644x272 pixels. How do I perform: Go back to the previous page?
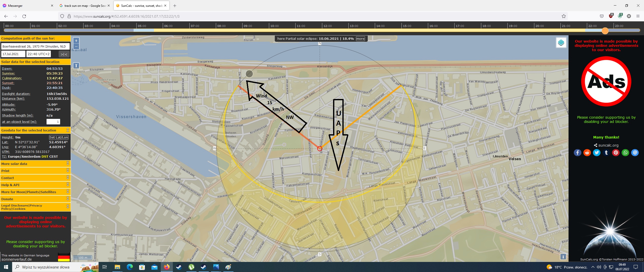pos(6,16)
